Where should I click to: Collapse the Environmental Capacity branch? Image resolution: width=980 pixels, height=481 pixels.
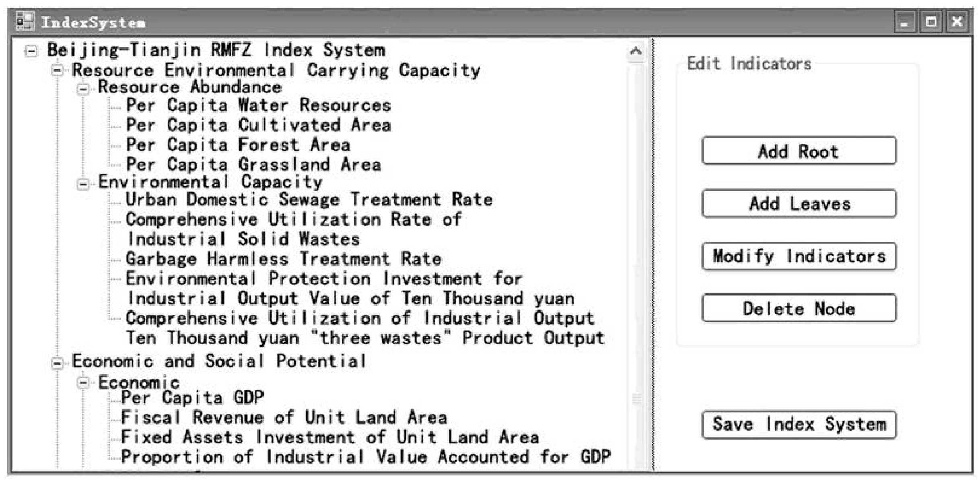[x=83, y=184]
